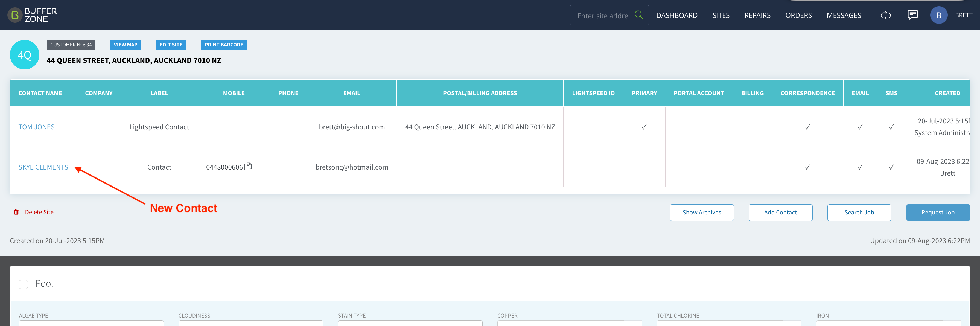This screenshot has width=980, height=326.
Task: Toggle SMS checkmark for Tom Jones
Action: tap(891, 127)
